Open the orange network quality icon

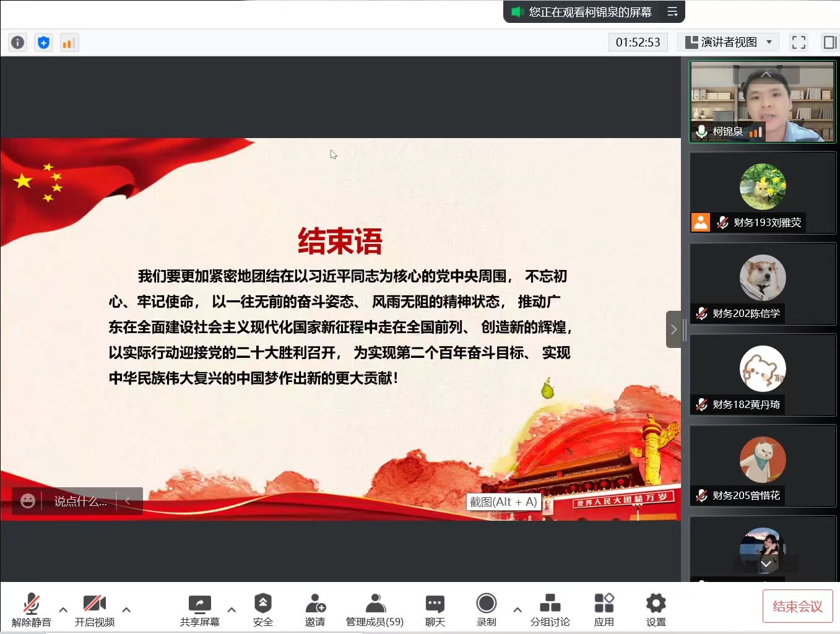pyautogui.click(x=69, y=42)
